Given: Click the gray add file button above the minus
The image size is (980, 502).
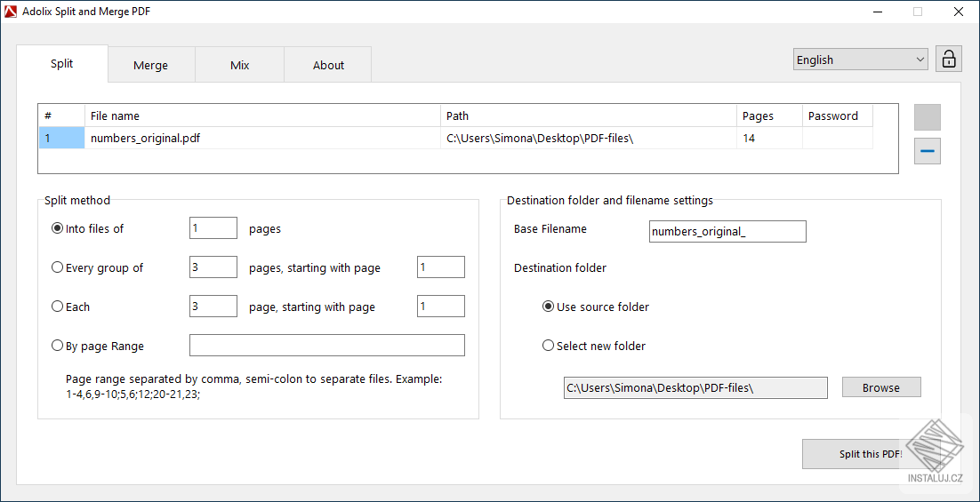Looking at the screenshot, I should pyautogui.click(x=927, y=116).
